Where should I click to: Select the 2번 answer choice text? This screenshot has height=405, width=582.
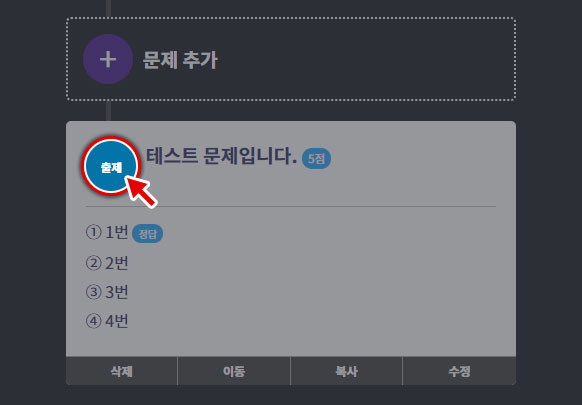(117, 263)
